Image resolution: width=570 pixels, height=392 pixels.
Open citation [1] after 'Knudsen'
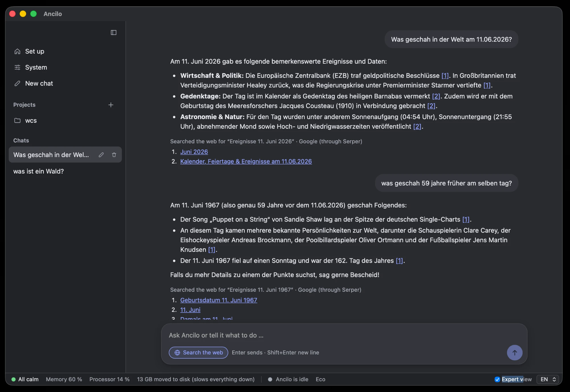point(211,250)
